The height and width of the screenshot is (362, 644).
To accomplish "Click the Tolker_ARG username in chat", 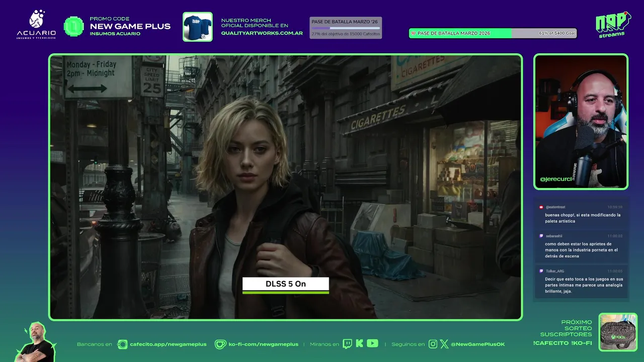I will [555, 271].
